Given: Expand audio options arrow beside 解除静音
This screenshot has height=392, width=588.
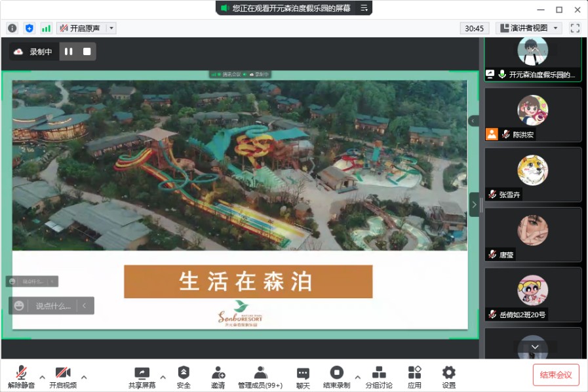Looking at the screenshot, I should click(42, 377).
